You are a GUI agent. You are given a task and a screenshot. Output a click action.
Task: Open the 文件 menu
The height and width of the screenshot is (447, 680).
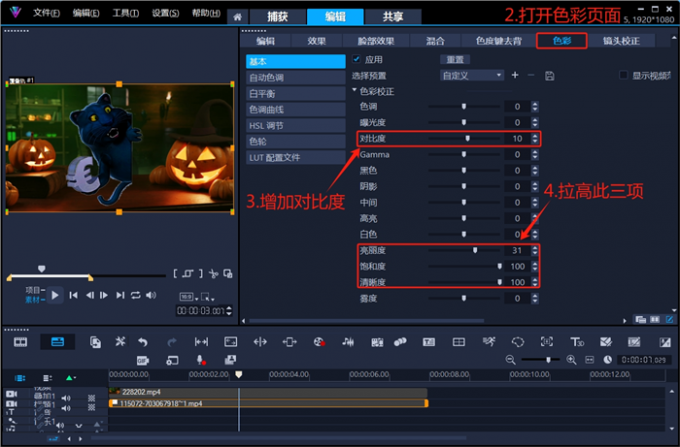click(x=46, y=13)
